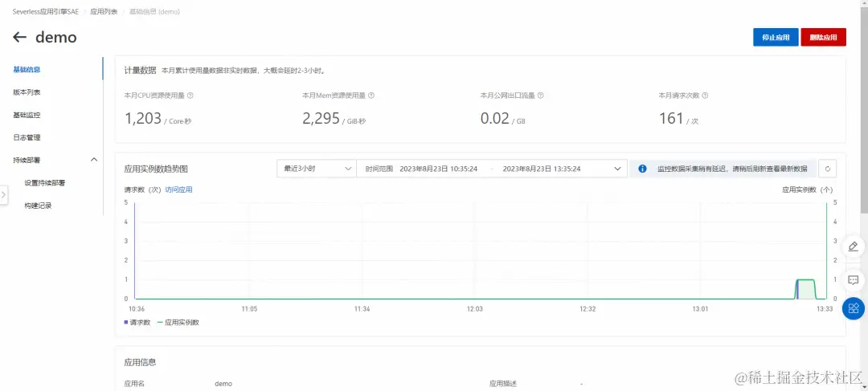Click help icon next to 本月CPU资源使用量
This screenshot has width=868, height=391.
pos(190,95)
